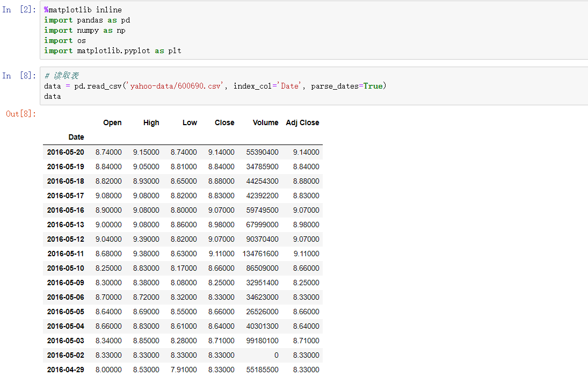Click the High column header
Viewport: 588px width, 376px height.
pos(151,122)
